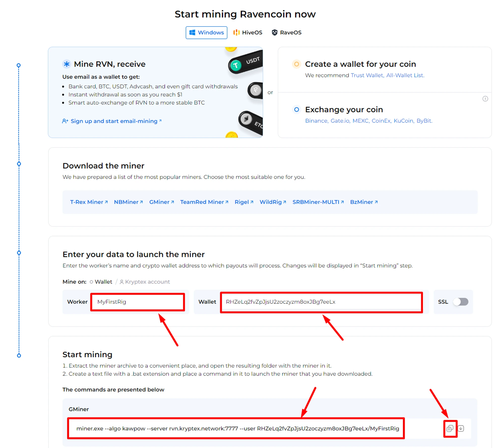
Task: Click the second step marker on the timeline
Action: pyautogui.click(x=19, y=164)
